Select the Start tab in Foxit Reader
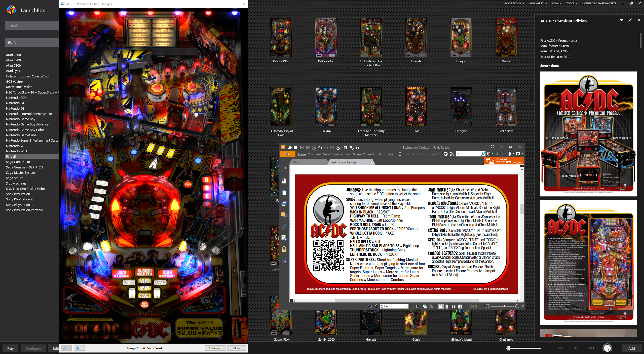 coord(296,162)
